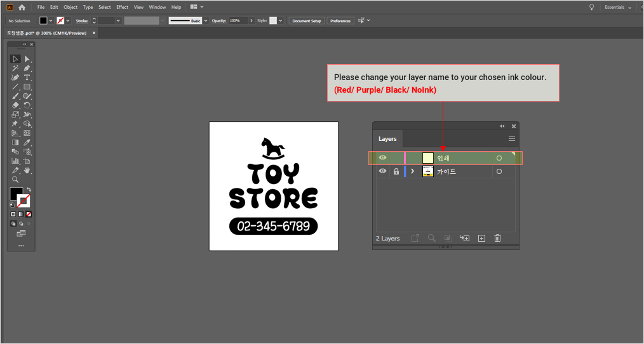Select the Perspective Grid tool
This screenshot has width=644, height=344.
[x=15, y=133]
